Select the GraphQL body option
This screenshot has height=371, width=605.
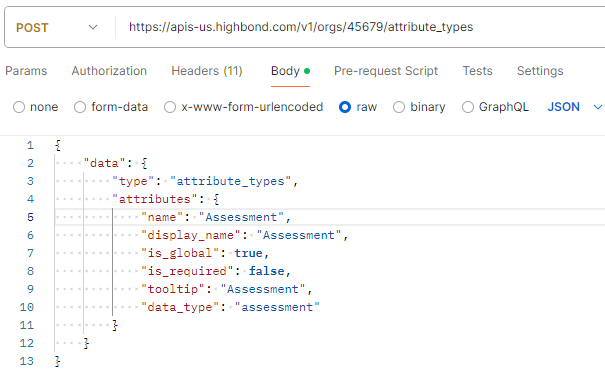[468, 107]
